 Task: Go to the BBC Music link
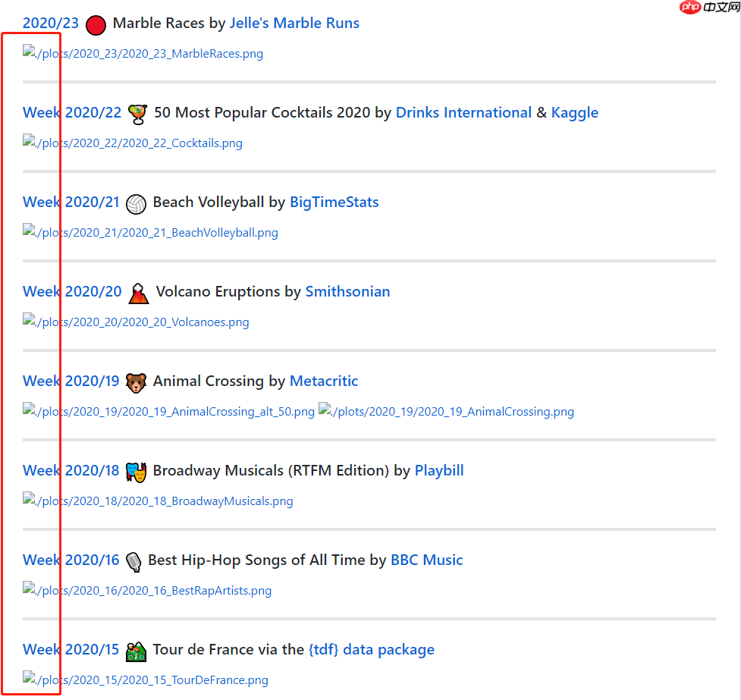(426, 560)
